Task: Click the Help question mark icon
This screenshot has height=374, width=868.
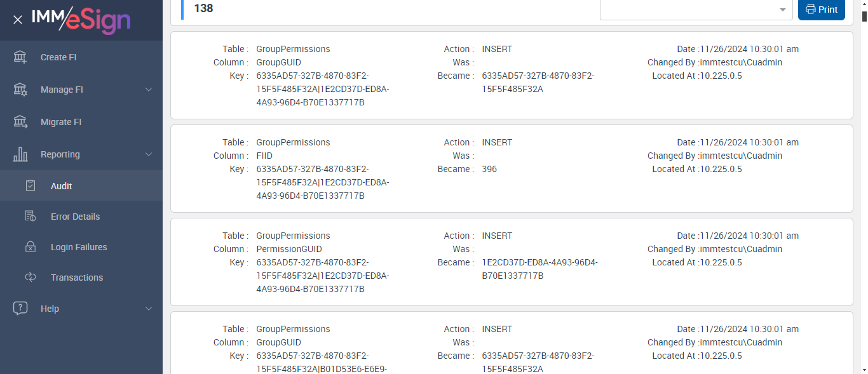Action: tap(20, 309)
